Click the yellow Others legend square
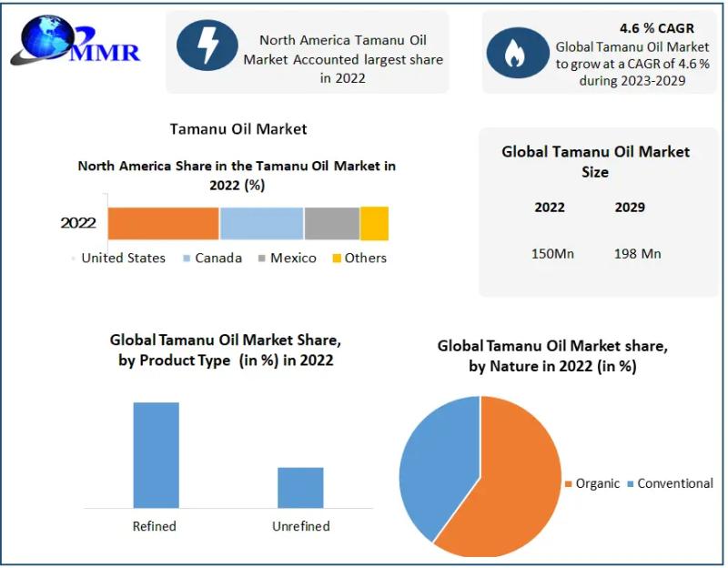 337,259
